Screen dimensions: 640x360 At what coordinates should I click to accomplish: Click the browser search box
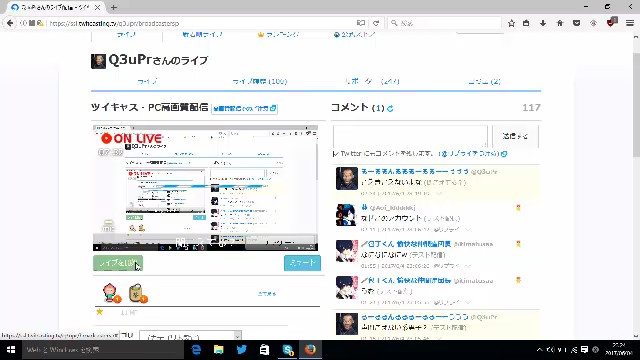point(445,23)
